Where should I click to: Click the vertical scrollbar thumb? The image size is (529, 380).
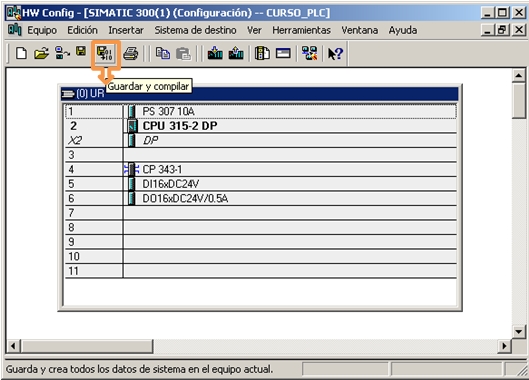pos(519,101)
